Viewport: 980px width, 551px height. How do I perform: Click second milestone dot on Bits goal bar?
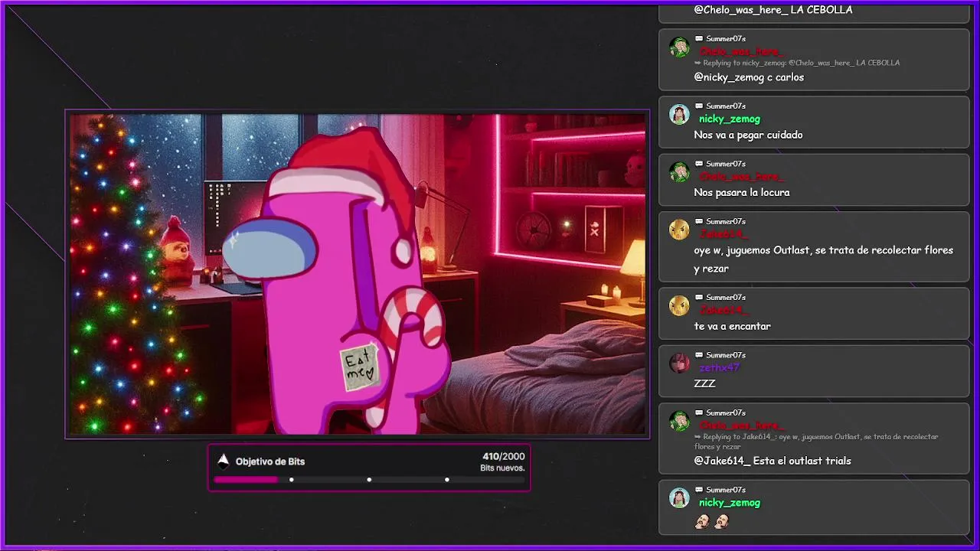coord(369,480)
